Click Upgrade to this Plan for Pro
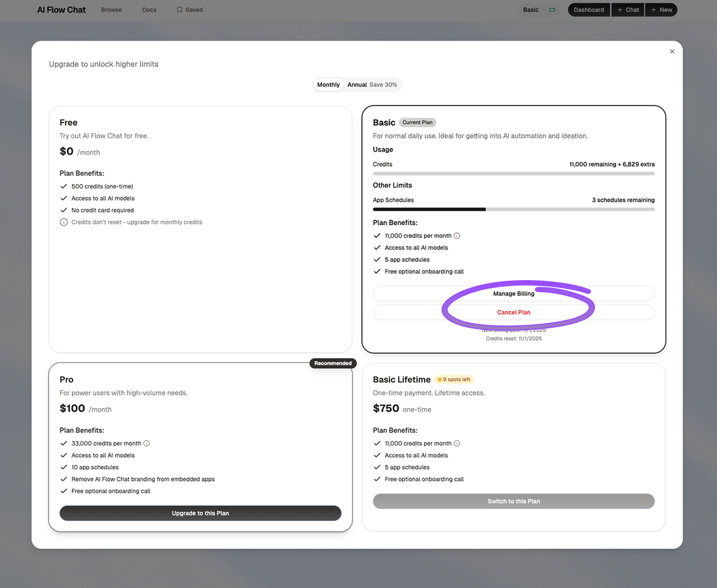Image resolution: width=717 pixels, height=588 pixels. 200,513
